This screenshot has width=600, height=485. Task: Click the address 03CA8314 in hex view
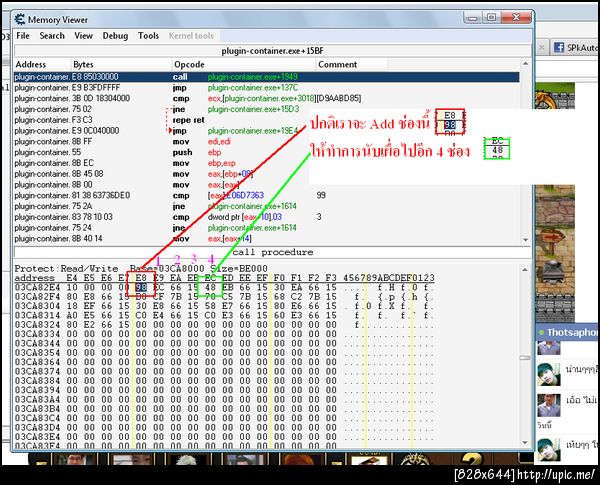38,315
